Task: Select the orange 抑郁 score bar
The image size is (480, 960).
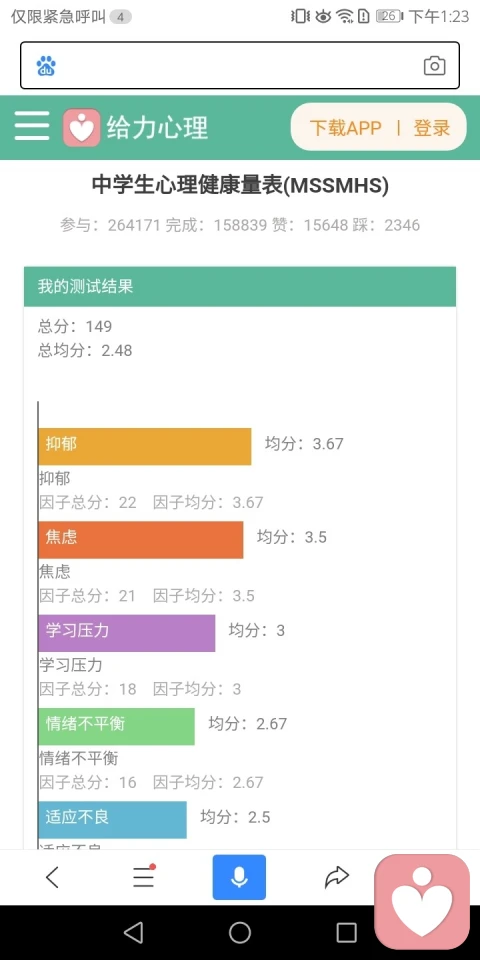Action: pos(144,446)
